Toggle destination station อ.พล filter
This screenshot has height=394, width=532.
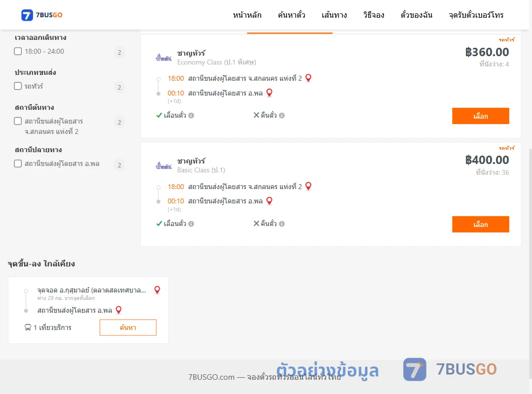pos(18,164)
